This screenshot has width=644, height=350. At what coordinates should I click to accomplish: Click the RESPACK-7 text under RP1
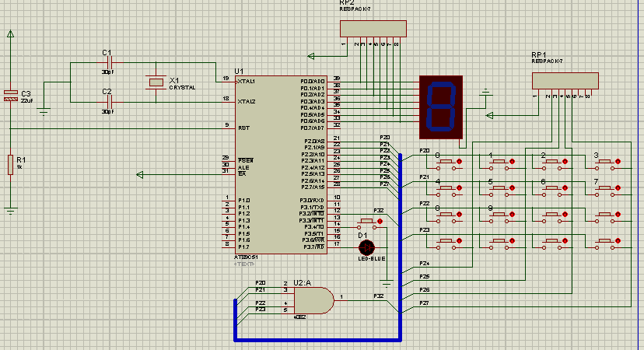(x=547, y=61)
